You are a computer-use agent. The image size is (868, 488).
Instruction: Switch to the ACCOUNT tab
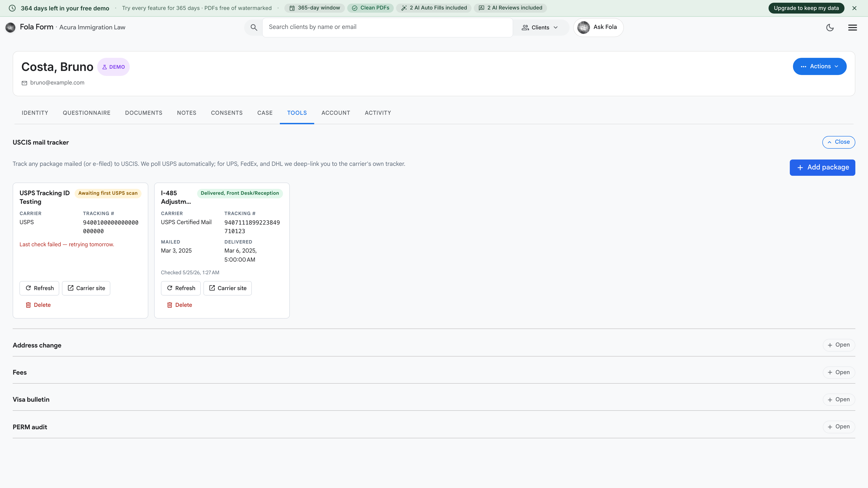(x=336, y=113)
